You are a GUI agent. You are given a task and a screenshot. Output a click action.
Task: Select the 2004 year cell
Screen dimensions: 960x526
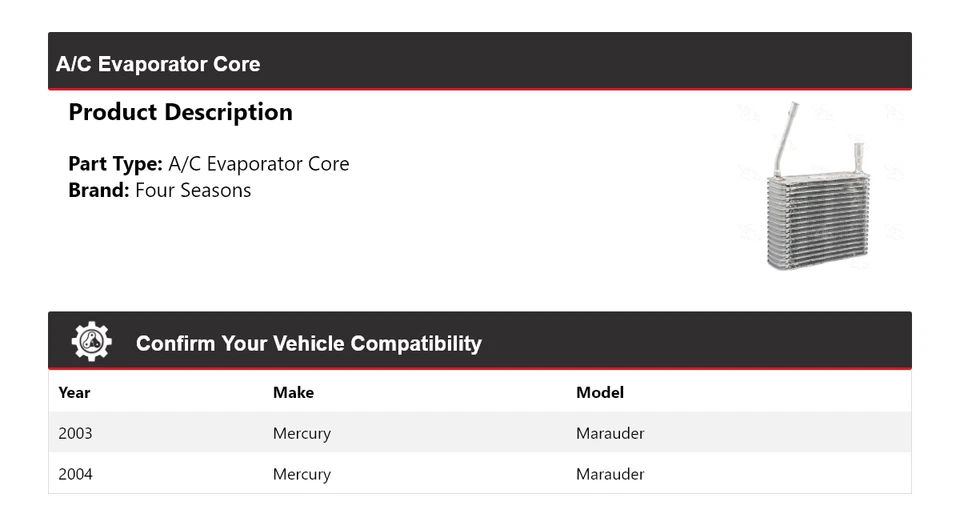(75, 474)
